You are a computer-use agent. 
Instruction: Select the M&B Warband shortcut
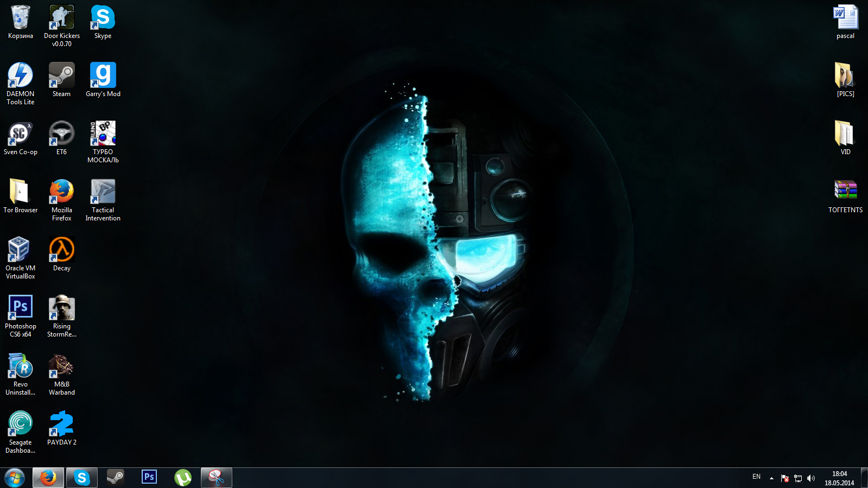click(x=62, y=375)
